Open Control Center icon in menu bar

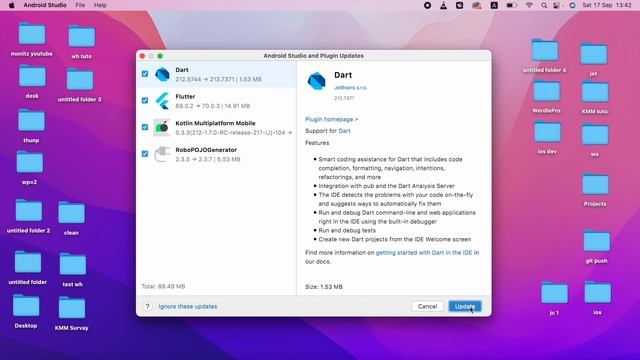tap(557, 5)
